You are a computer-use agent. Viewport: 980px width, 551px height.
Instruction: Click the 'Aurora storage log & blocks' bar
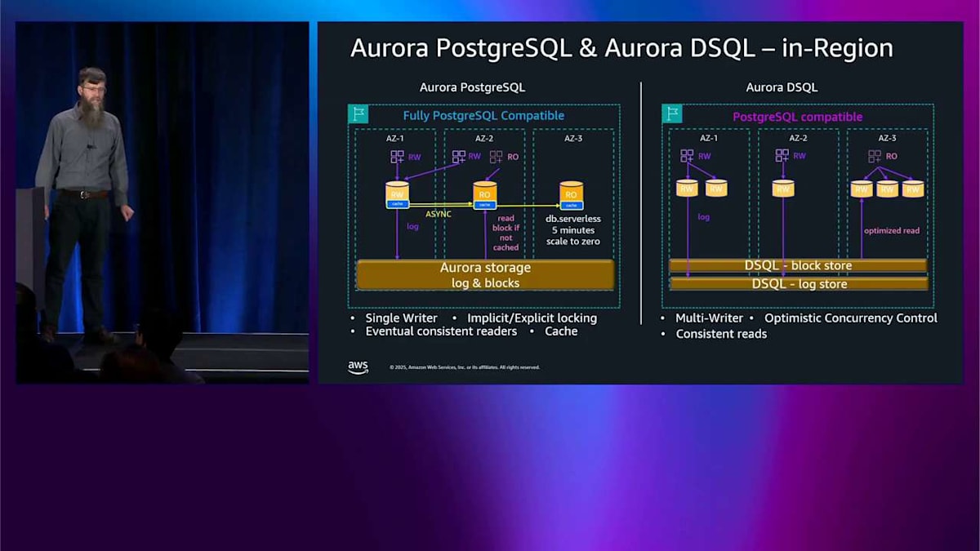coord(485,275)
